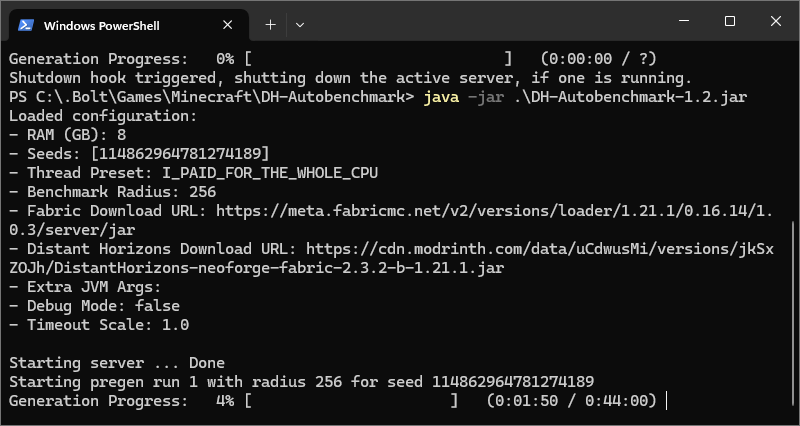Expand the new tab profile dropdown chevron

(300, 25)
